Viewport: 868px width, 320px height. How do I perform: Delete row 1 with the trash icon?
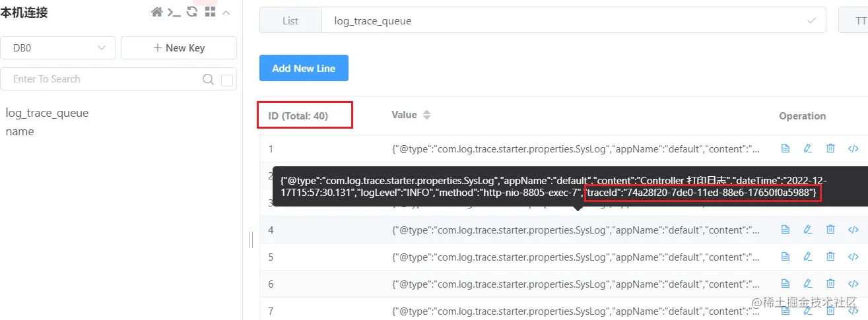coord(830,148)
